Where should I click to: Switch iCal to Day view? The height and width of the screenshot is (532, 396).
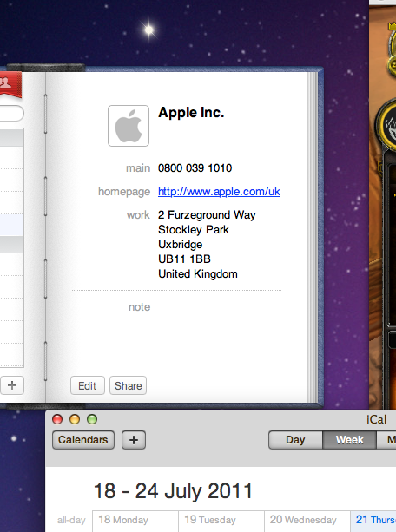click(295, 440)
